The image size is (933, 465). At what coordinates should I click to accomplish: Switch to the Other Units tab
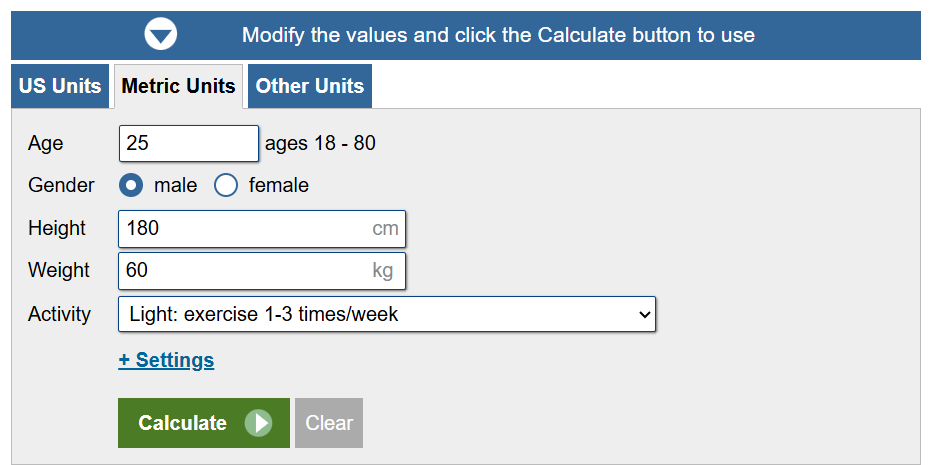click(309, 86)
